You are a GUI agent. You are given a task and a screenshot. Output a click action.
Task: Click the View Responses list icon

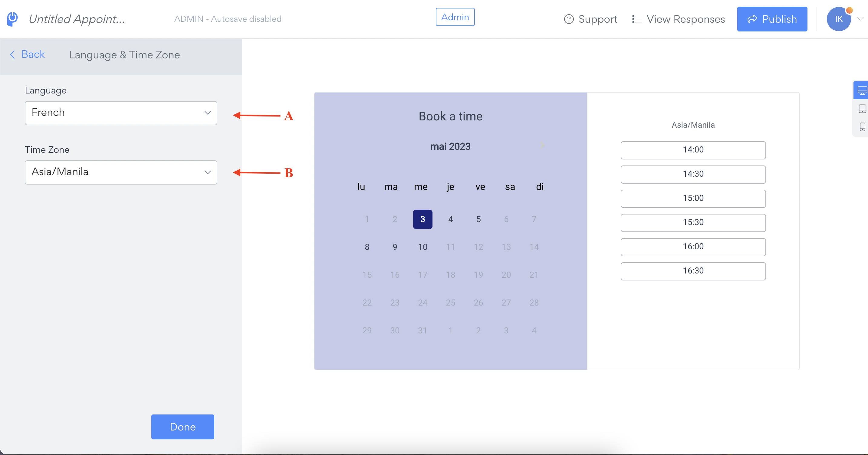pos(636,19)
